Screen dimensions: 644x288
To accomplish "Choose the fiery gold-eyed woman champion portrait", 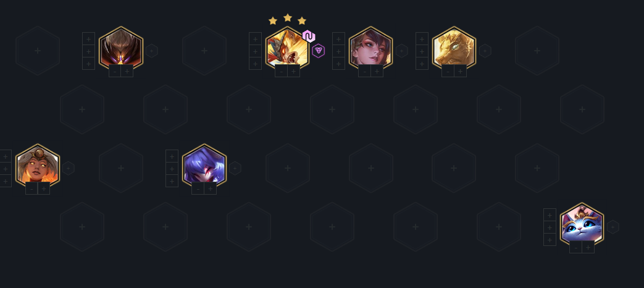I will tap(38, 166).
